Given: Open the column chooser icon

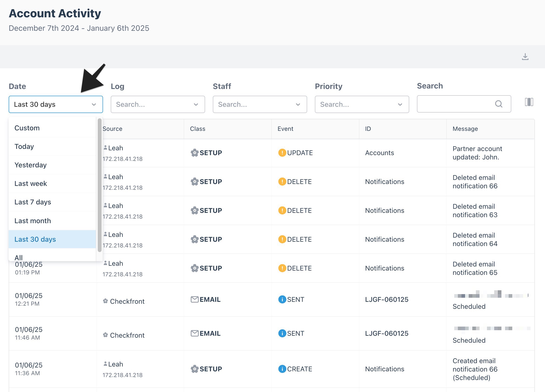Looking at the screenshot, I should point(529,102).
